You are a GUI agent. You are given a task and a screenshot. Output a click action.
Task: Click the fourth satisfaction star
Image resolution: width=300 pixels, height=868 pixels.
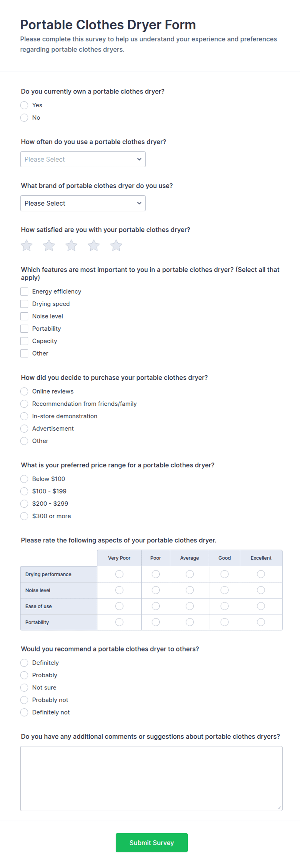click(x=94, y=245)
